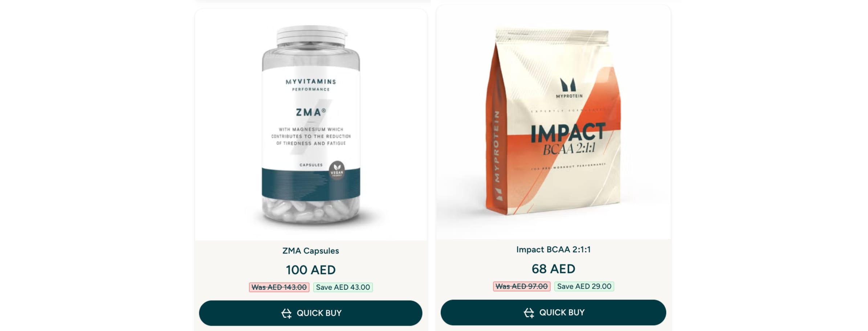Click the MYVITAMINS text on bottle
868x331 pixels.
pyautogui.click(x=311, y=82)
